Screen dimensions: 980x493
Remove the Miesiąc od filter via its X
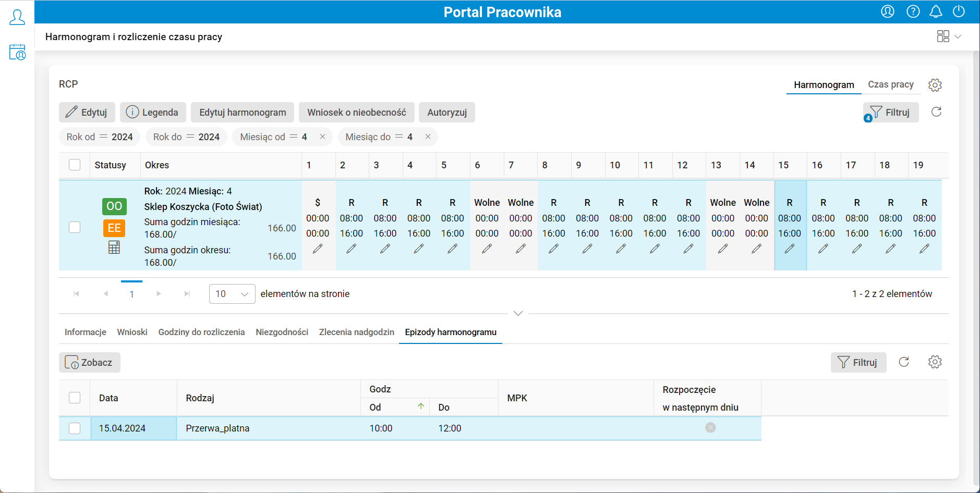(x=323, y=137)
